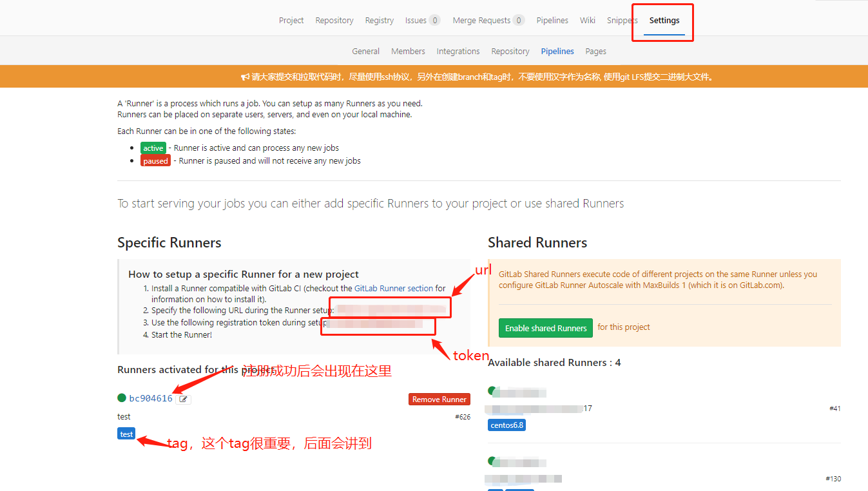The image size is (868, 491).
Task: Open the Snippets tab
Action: (622, 20)
